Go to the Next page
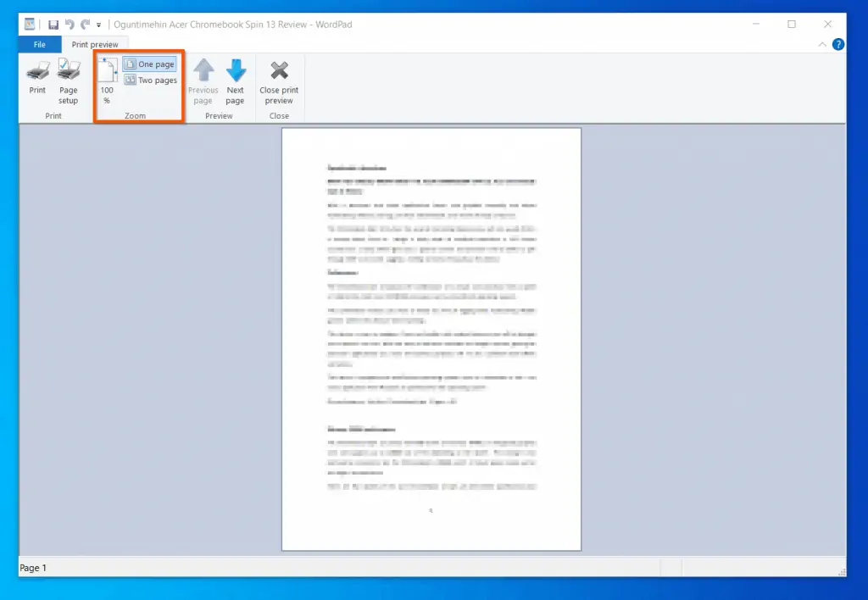 tap(236, 81)
